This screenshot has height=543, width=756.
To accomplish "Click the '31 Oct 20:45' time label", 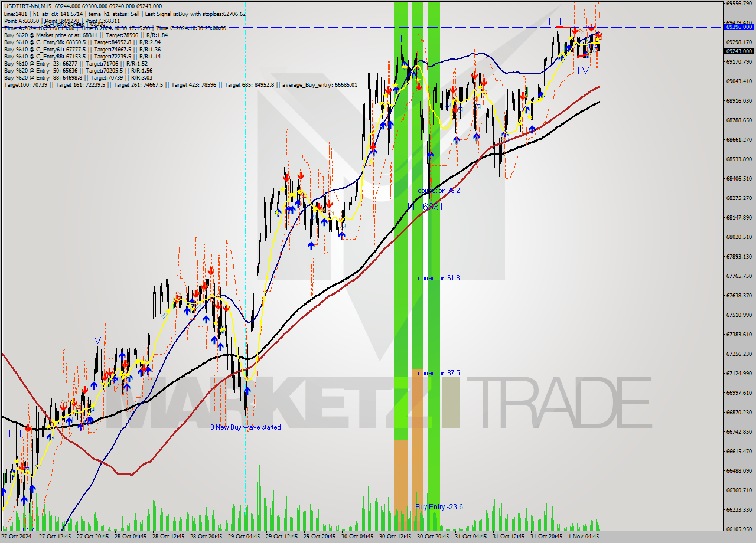I will [x=546, y=537].
